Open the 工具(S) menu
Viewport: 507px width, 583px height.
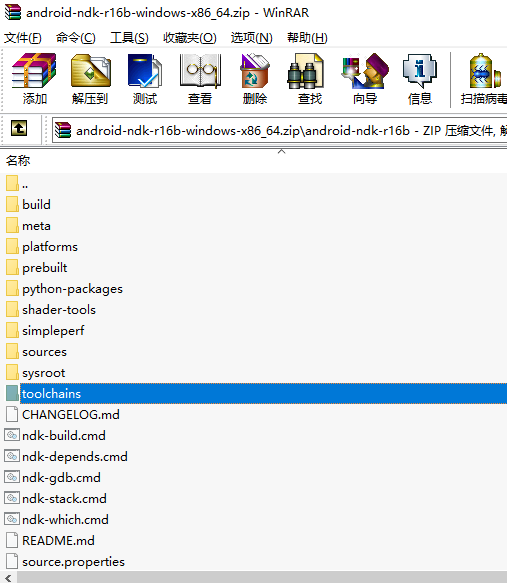coord(129,38)
